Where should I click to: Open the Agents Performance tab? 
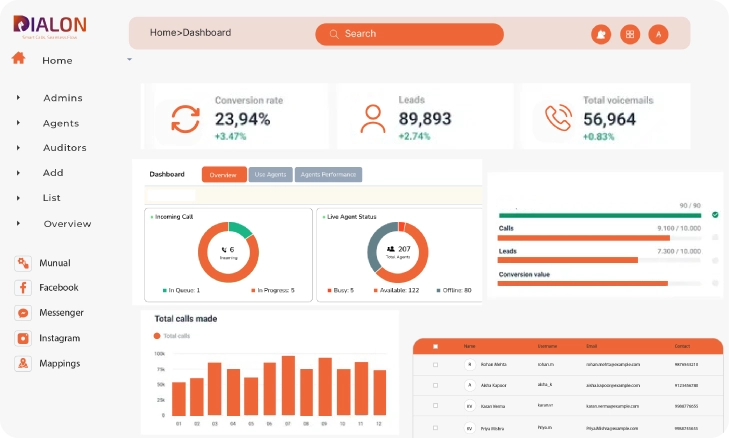point(328,175)
